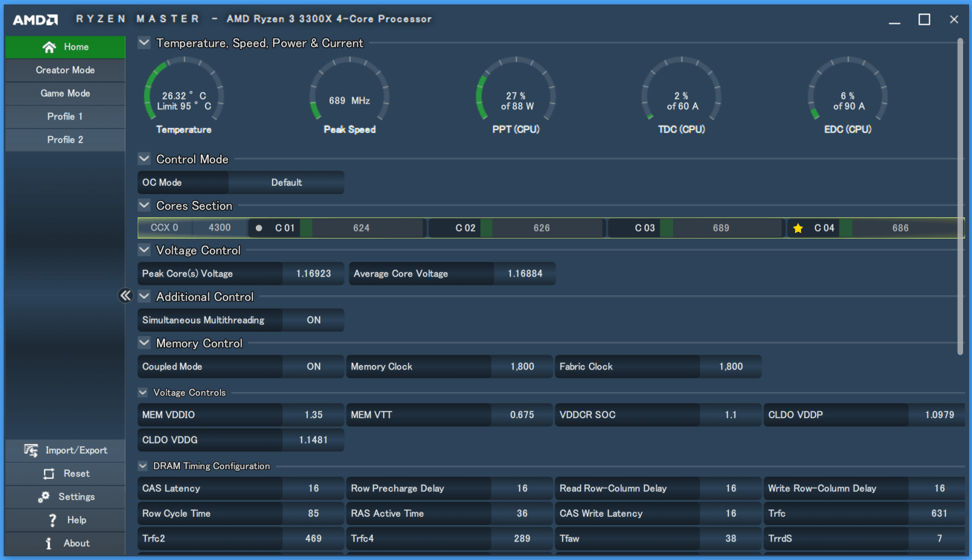Click the Import/Export icon
Screen dimensions: 972x560
pos(30,451)
